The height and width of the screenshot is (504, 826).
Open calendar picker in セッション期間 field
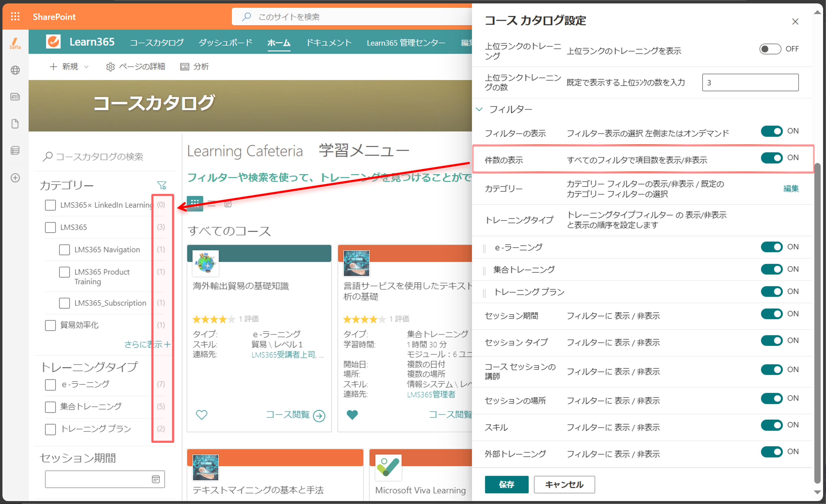[x=156, y=479]
